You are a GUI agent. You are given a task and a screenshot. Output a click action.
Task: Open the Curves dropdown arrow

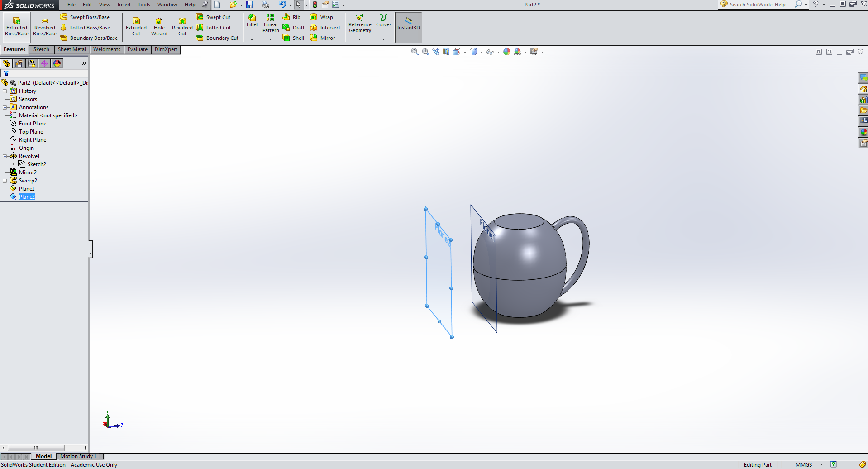click(383, 39)
